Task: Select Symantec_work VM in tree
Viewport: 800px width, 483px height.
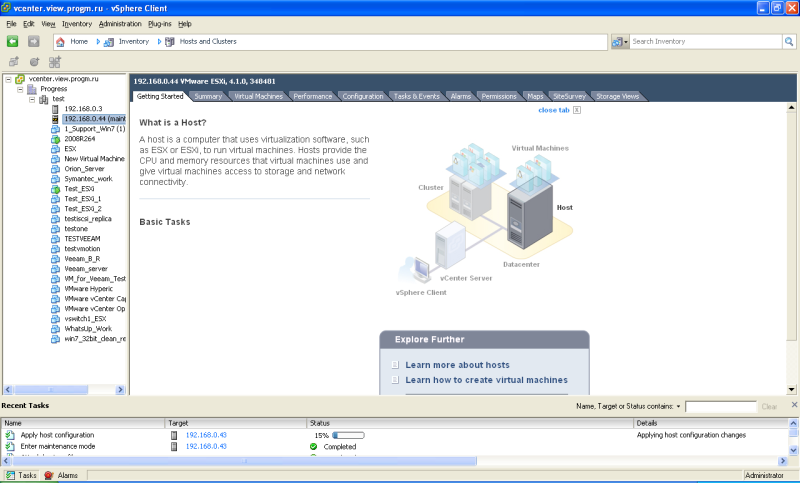Action: click(88, 179)
